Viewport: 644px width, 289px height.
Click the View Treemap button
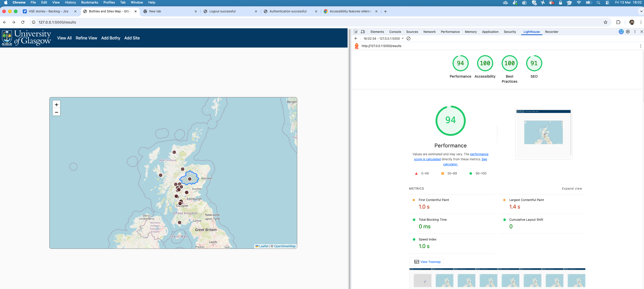pos(427,262)
